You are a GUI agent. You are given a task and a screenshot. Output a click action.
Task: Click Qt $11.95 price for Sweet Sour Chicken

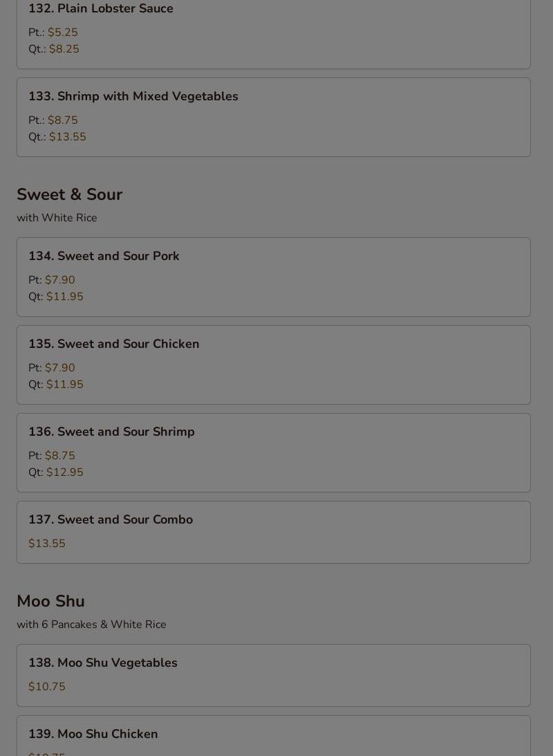tap(64, 385)
